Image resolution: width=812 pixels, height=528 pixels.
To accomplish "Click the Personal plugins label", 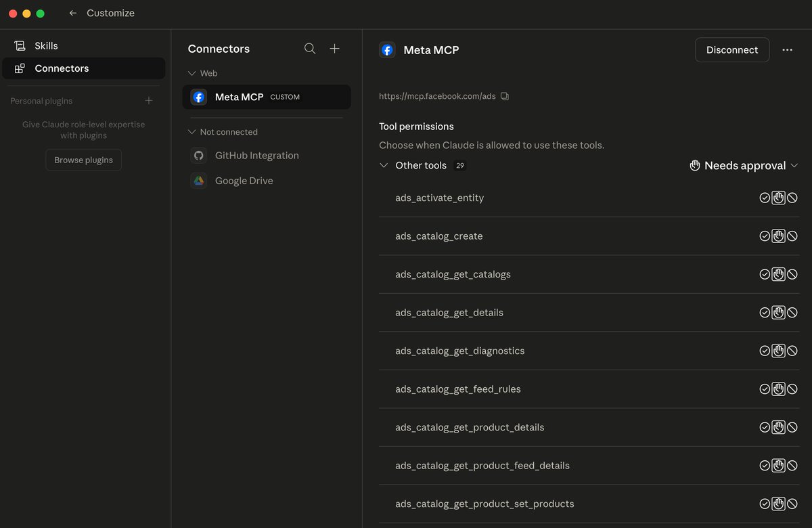I will 41,101.
